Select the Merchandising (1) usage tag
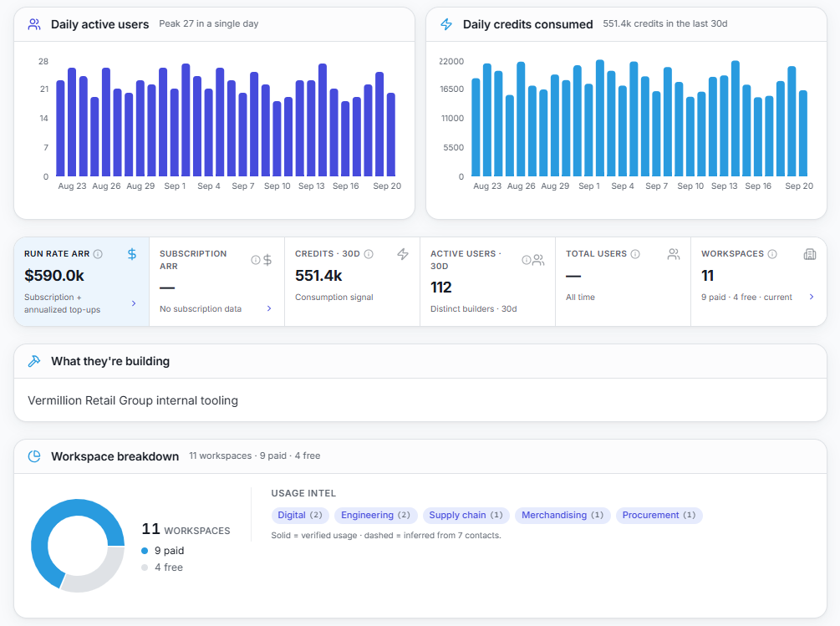This screenshot has height=626, width=840. (563, 515)
